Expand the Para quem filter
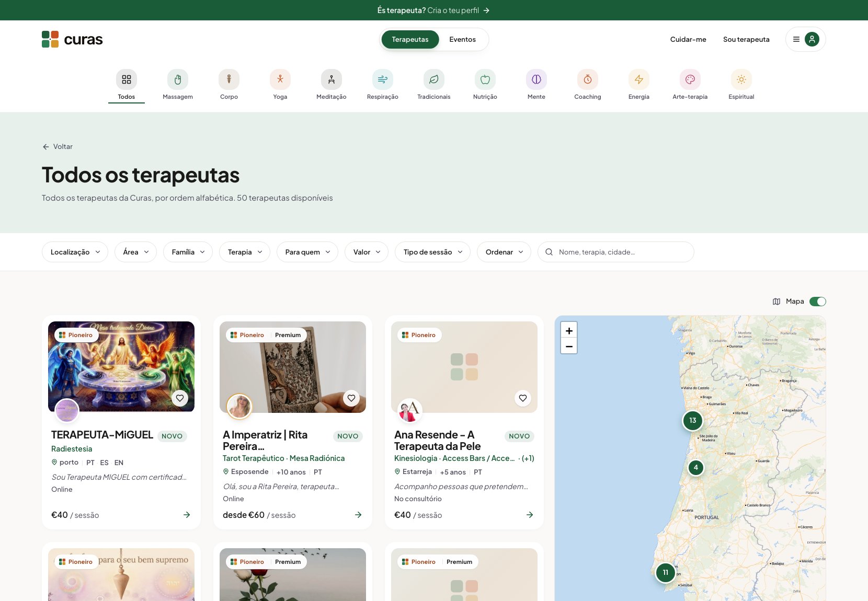The image size is (868, 601). [307, 252]
